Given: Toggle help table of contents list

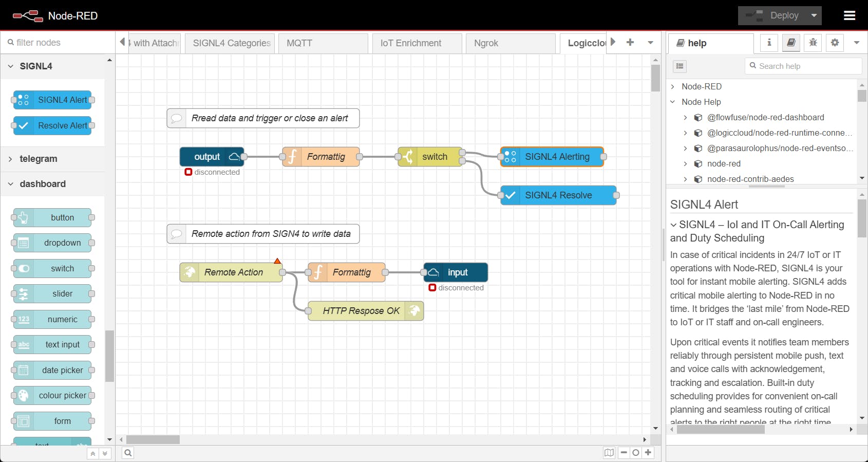Looking at the screenshot, I should click(680, 66).
